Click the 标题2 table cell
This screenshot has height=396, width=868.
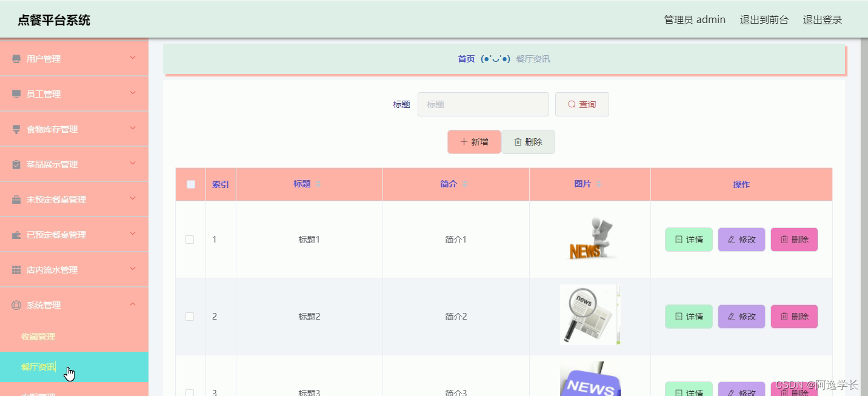309,317
